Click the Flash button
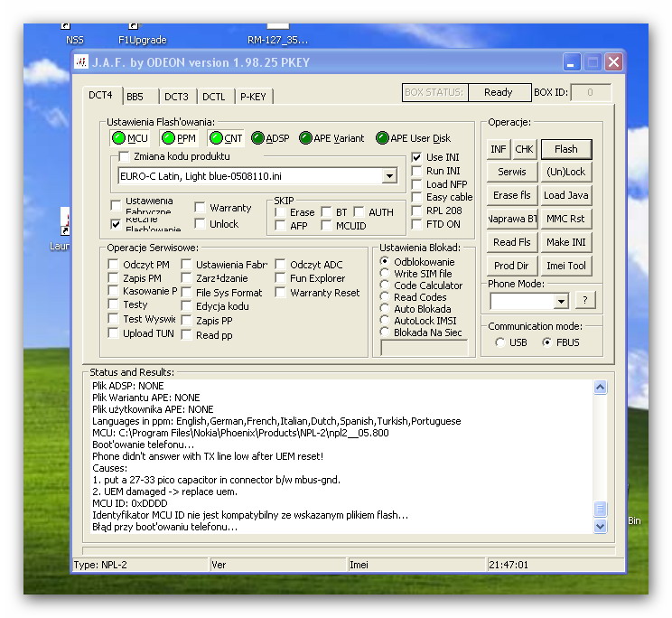Image resolution: width=672 pixels, height=618 pixels. (566, 149)
